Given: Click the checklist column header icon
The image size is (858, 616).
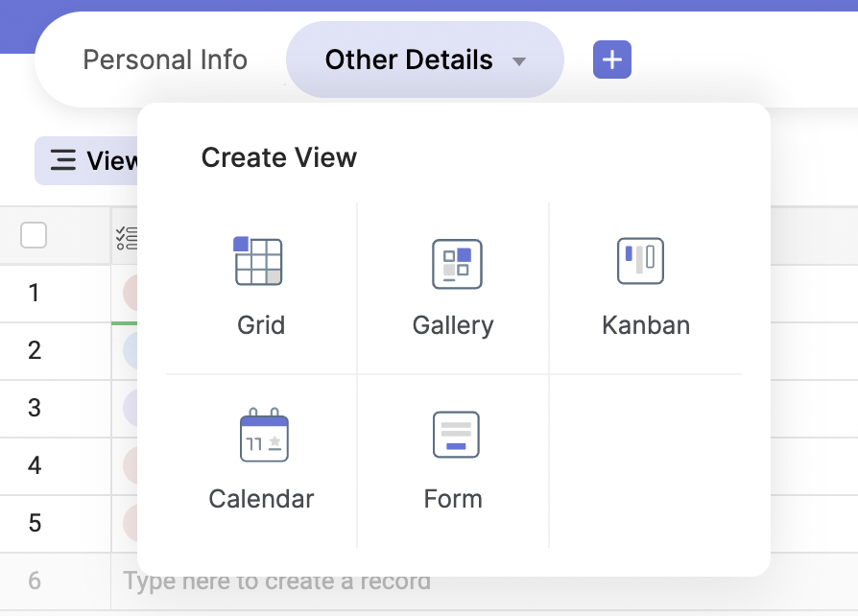Looking at the screenshot, I should tap(127, 237).
